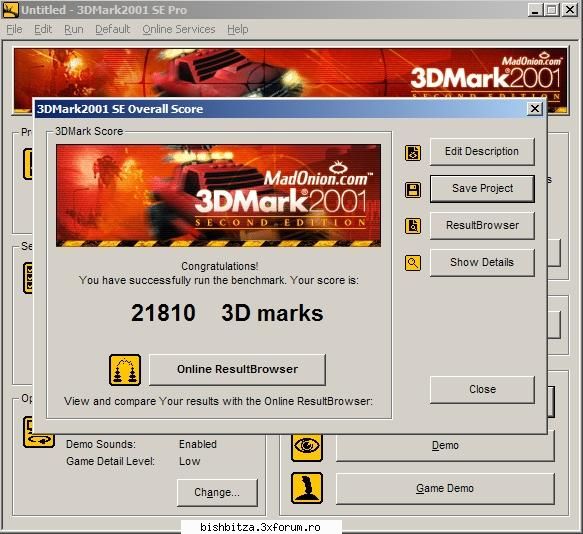
Task: Click the Show Details button
Action: pyautogui.click(x=482, y=263)
